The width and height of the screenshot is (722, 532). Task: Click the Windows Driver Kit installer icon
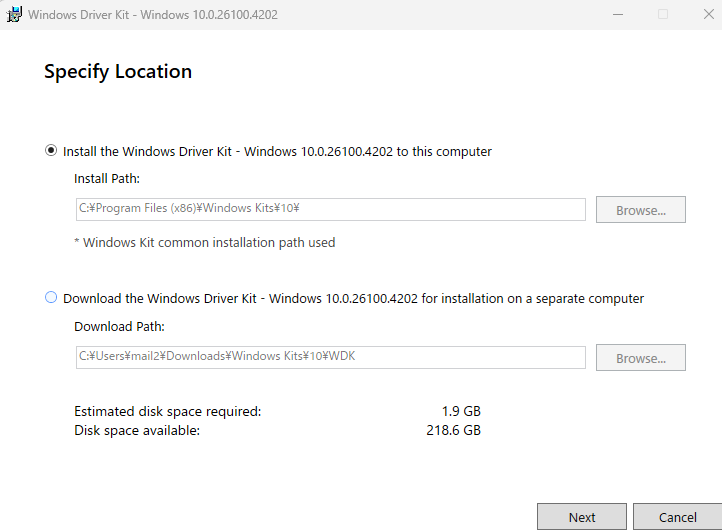point(14,14)
